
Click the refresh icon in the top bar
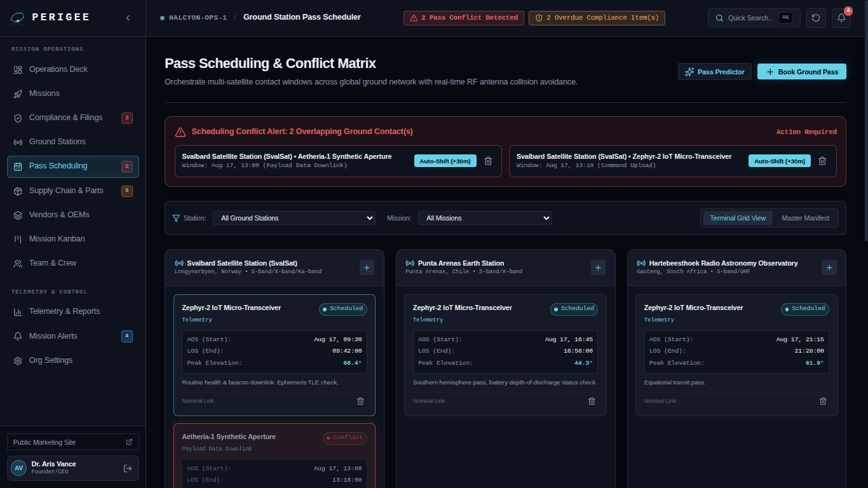[x=816, y=18]
